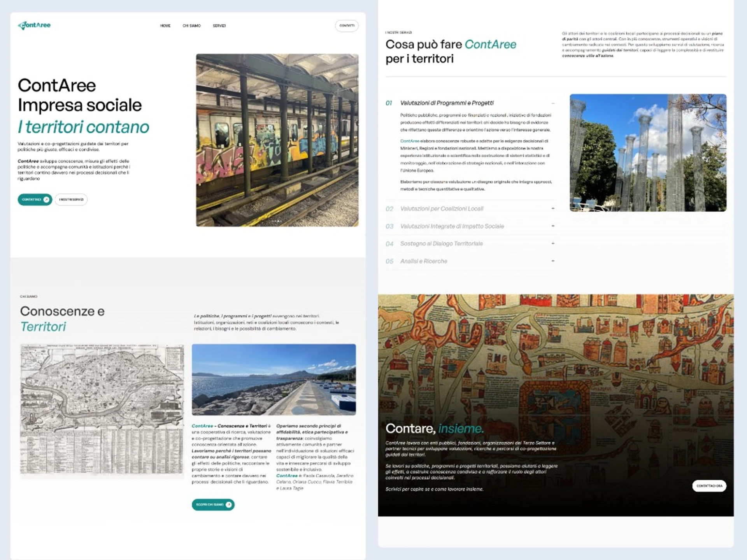
Task: Open the seaside promenade photo
Action: point(274,380)
